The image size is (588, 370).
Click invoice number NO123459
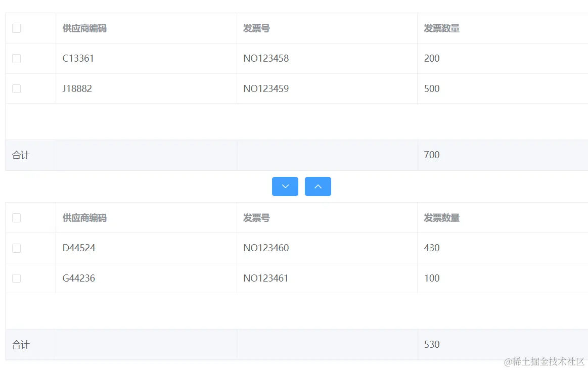click(266, 89)
